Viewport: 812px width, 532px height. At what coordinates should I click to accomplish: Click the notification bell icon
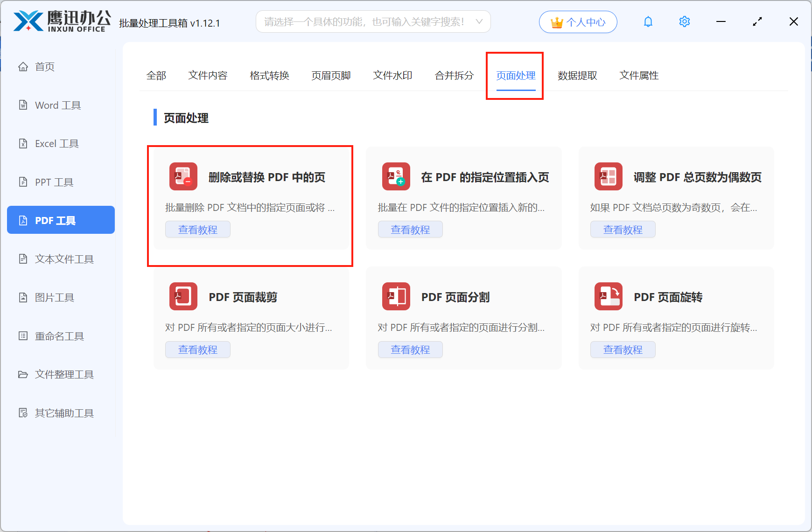648,21
